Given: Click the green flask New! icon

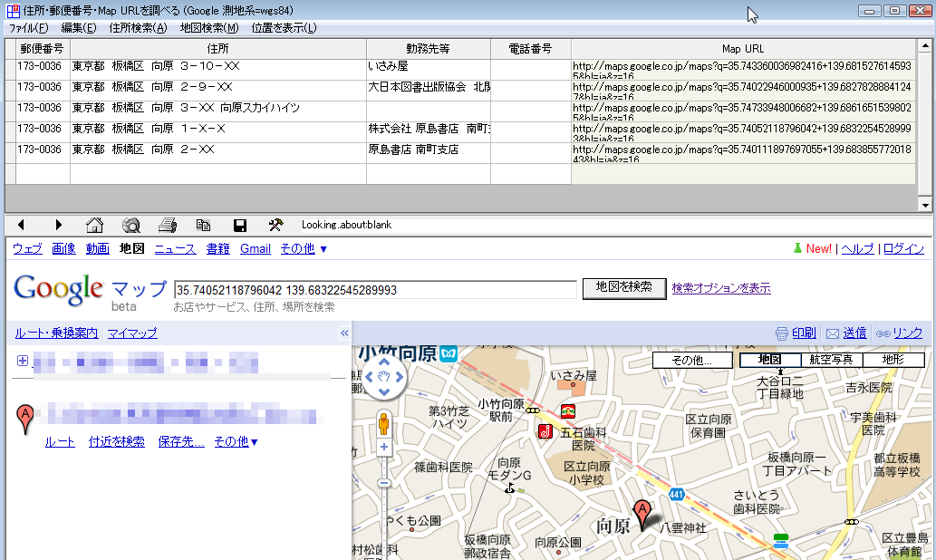Looking at the screenshot, I should click(797, 247).
